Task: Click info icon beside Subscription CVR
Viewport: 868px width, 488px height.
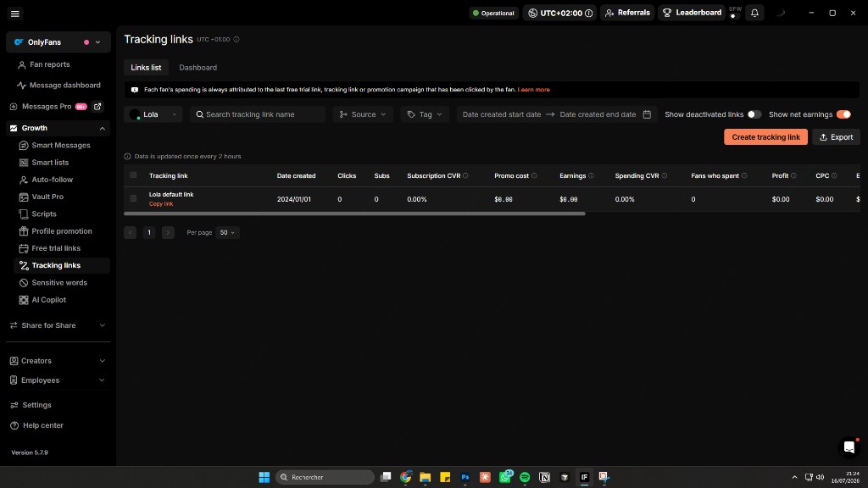Action: (x=465, y=176)
